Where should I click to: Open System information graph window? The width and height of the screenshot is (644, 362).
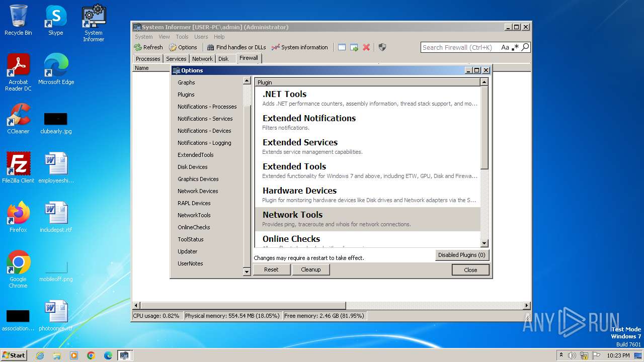point(300,47)
